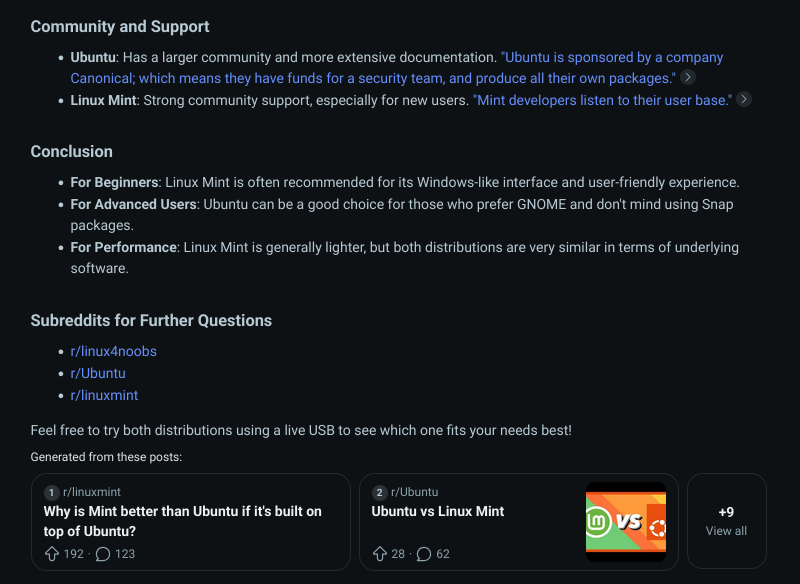Open the 'Ubuntu vs Linux Mint' post title
Screen dimensions: 800x584
tap(438, 511)
